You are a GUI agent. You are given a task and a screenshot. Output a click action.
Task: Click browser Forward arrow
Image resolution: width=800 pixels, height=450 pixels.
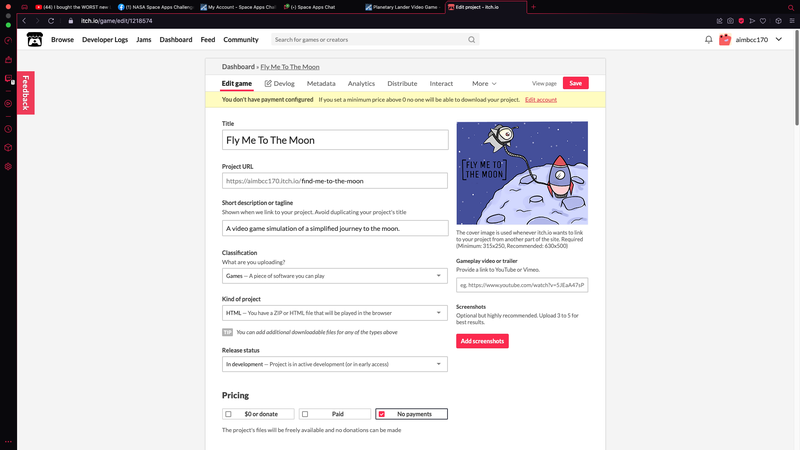click(37, 21)
